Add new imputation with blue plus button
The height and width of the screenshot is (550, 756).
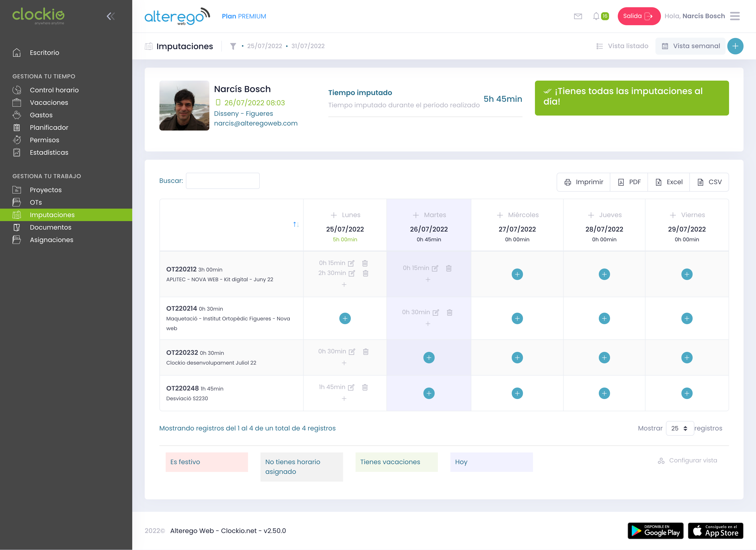tap(735, 46)
